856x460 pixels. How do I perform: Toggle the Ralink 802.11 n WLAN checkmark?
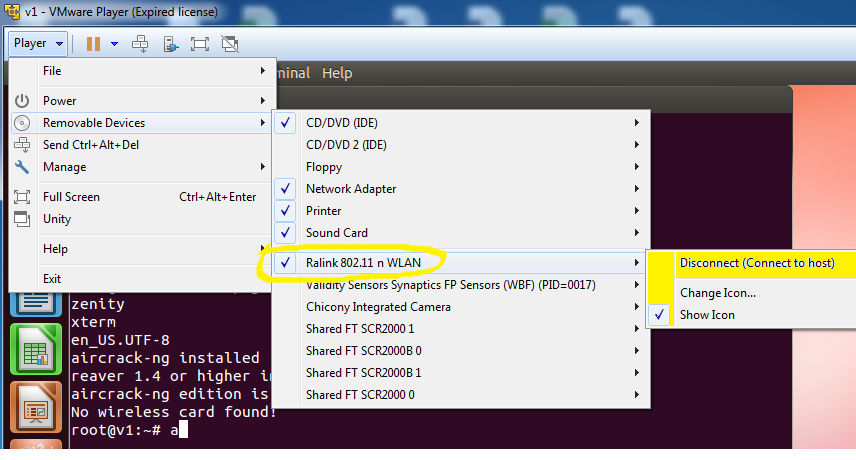click(x=286, y=263)
